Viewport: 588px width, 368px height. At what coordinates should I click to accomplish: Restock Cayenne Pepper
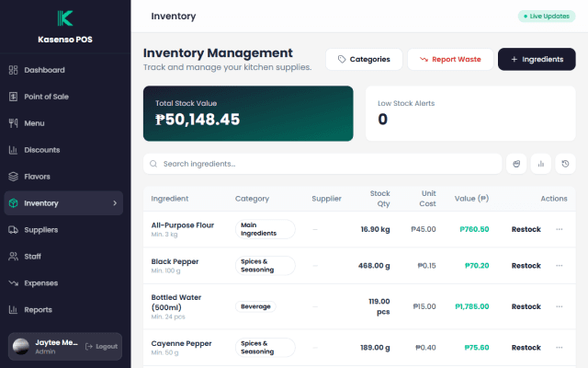(526, 348)
